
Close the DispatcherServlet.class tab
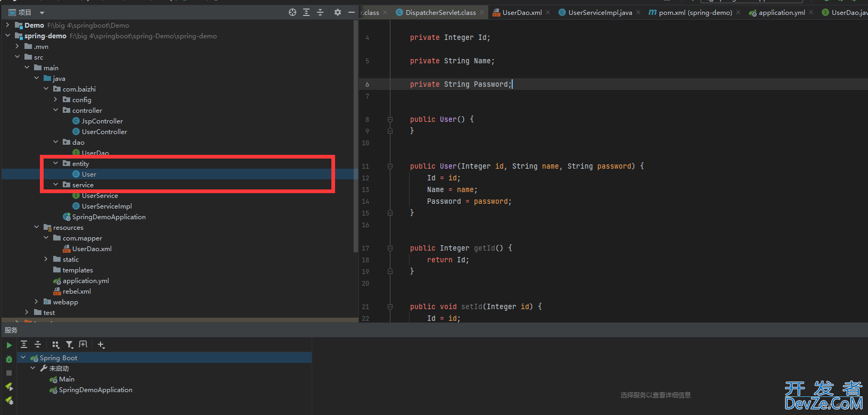[482, 12]
